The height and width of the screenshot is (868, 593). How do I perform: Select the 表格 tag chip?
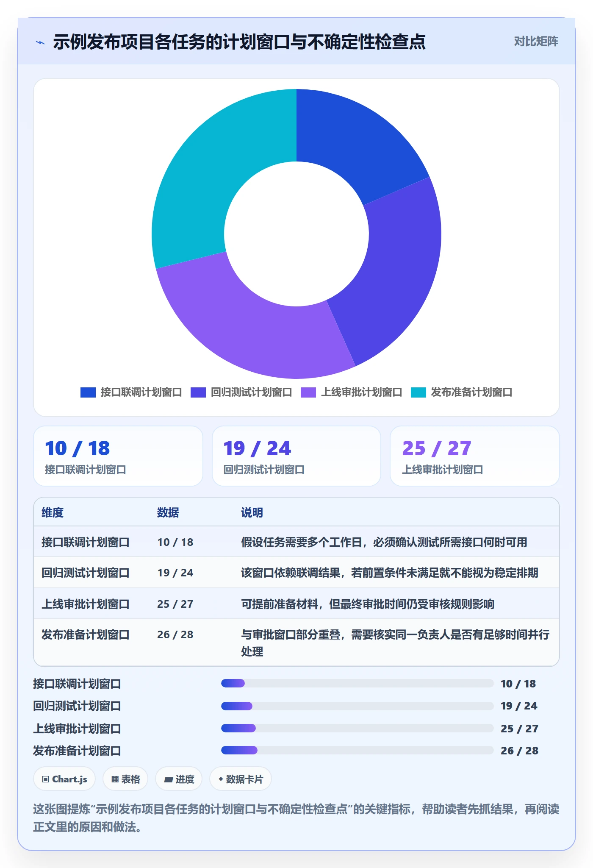point(125,779)
